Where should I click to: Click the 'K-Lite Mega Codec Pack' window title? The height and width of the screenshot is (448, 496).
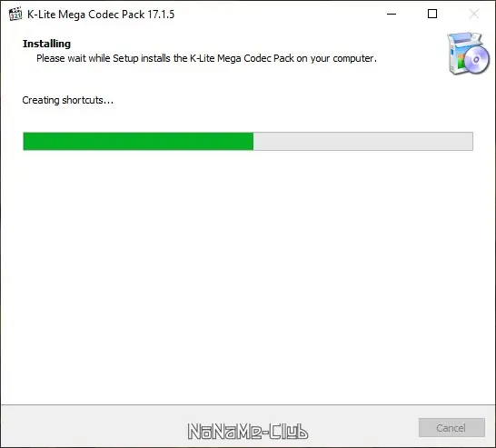pos(86,15)
